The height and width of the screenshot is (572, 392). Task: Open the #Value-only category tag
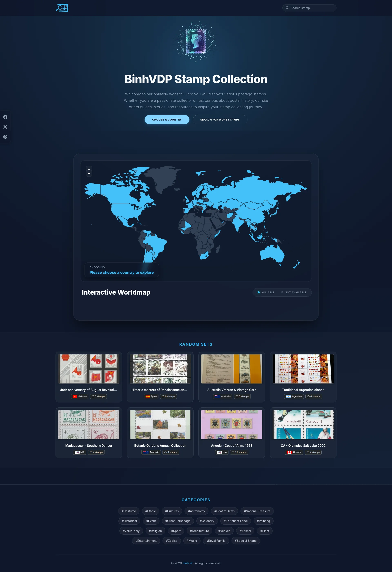tap(131, 531)
